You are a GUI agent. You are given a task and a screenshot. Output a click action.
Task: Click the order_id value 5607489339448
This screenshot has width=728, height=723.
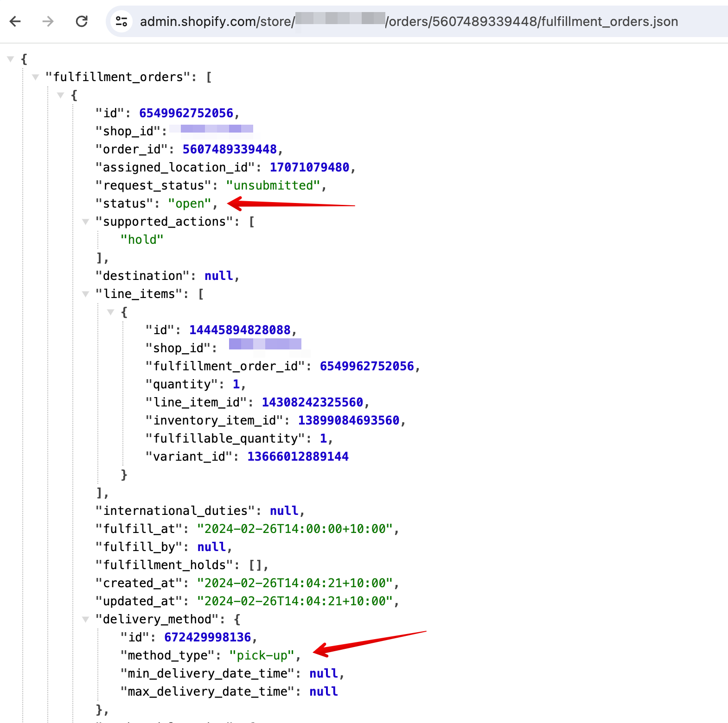[230, 149]
